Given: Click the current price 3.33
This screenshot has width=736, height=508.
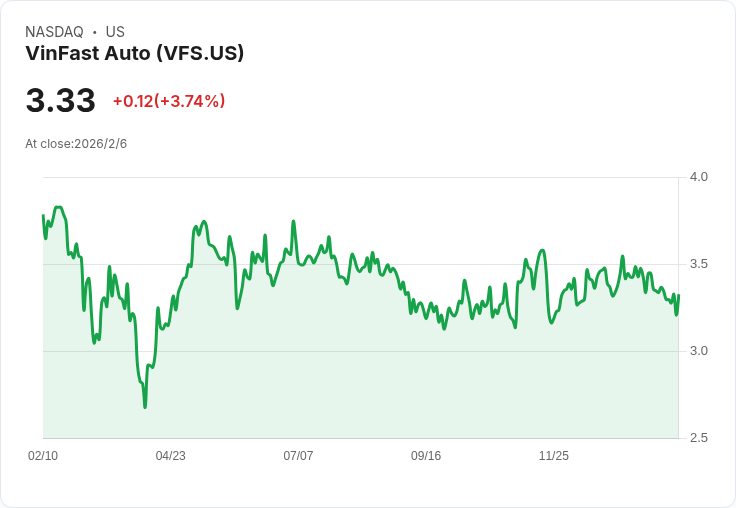Looking at the screenshot, I should [x=61, y=100].
